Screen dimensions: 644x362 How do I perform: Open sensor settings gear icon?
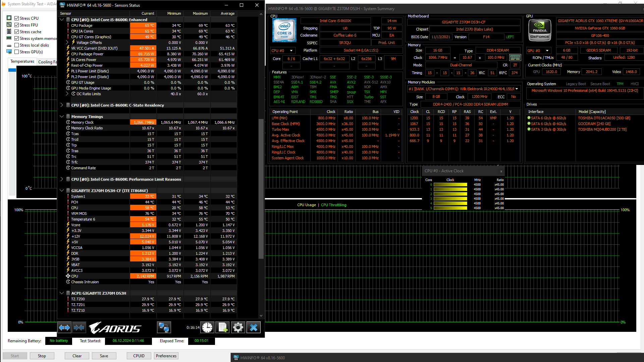tap(238, 327)
